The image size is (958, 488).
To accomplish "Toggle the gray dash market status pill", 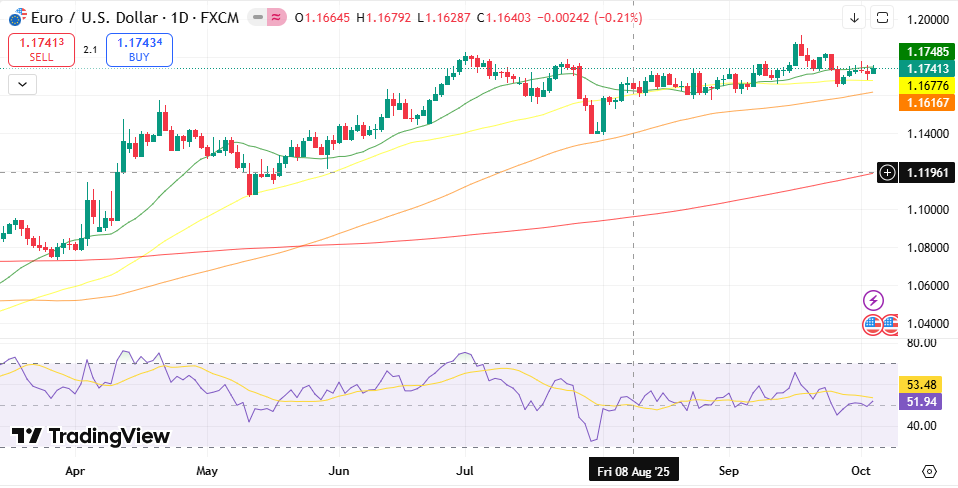I will point(258,18).
